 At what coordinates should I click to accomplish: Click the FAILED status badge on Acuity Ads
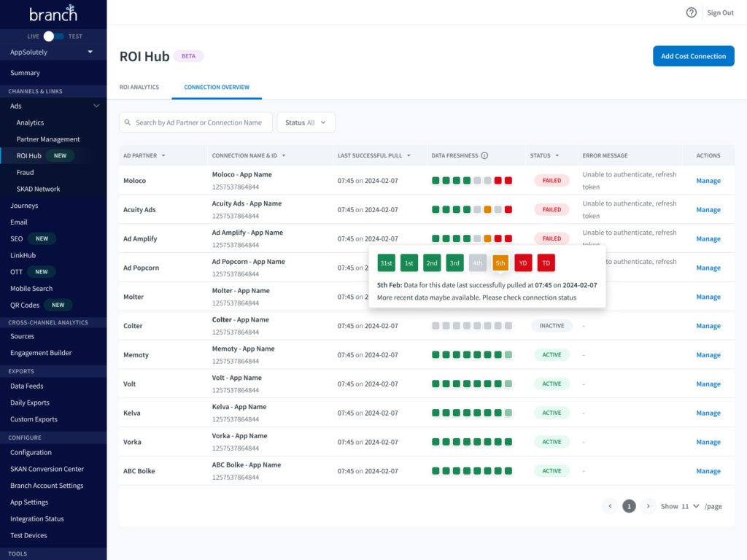pyautogui.click(x=551, y=209)
